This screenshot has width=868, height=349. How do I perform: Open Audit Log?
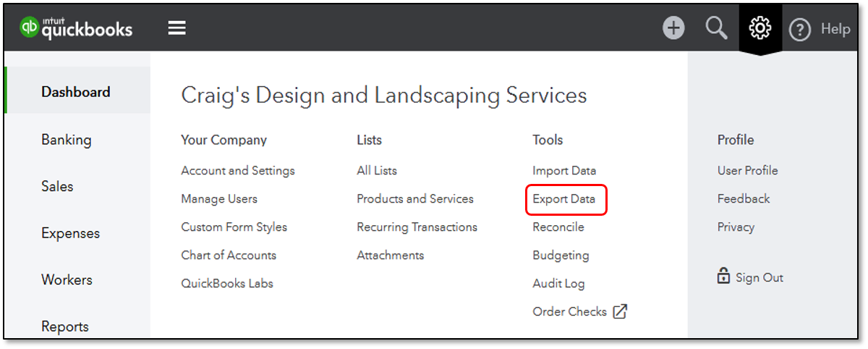click(x=558, y=283)
